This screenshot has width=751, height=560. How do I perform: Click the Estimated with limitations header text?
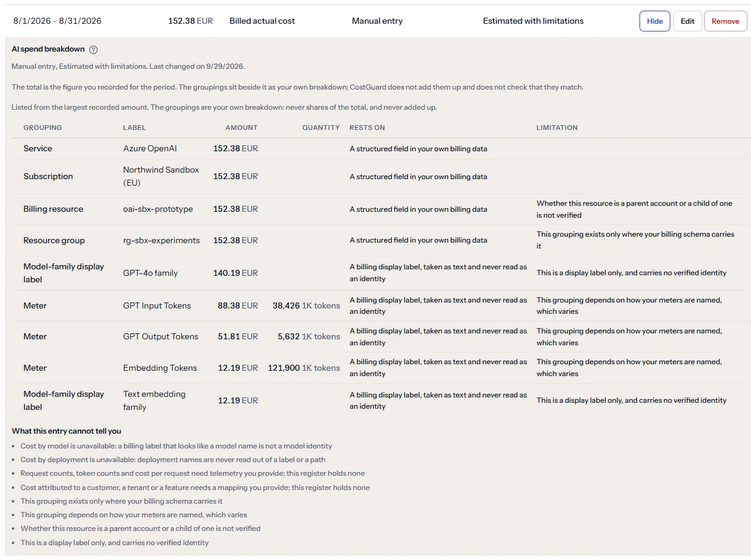[x=533, y=21]
